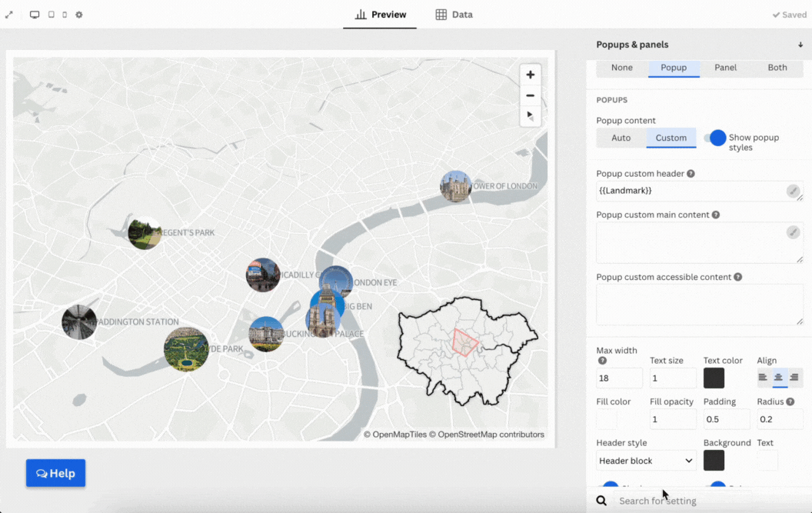812x513 pixels.
Task: Set popup content mode to Auto
Action: [x=621, y=138]
